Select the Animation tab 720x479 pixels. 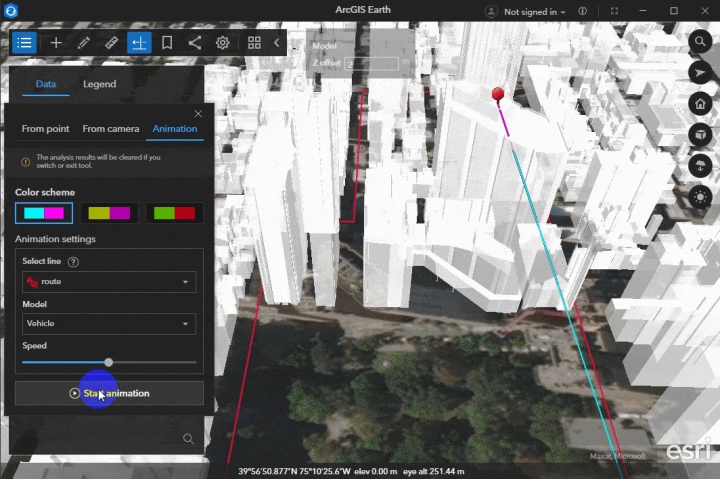tap(175, 129)
